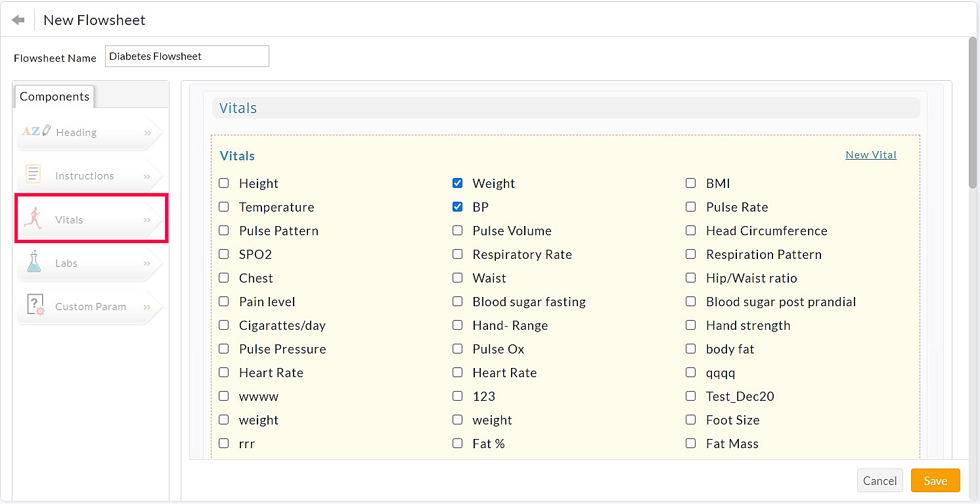This screenshot has width=980, height=504.
Task: Tick the BMI checkbox
Action: tap(691, 183)
